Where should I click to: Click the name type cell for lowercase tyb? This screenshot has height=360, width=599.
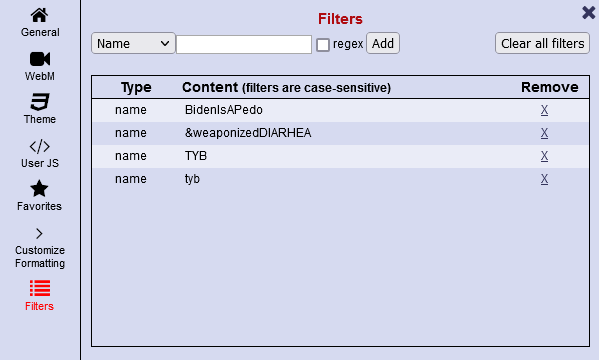(x=131, y=179)
